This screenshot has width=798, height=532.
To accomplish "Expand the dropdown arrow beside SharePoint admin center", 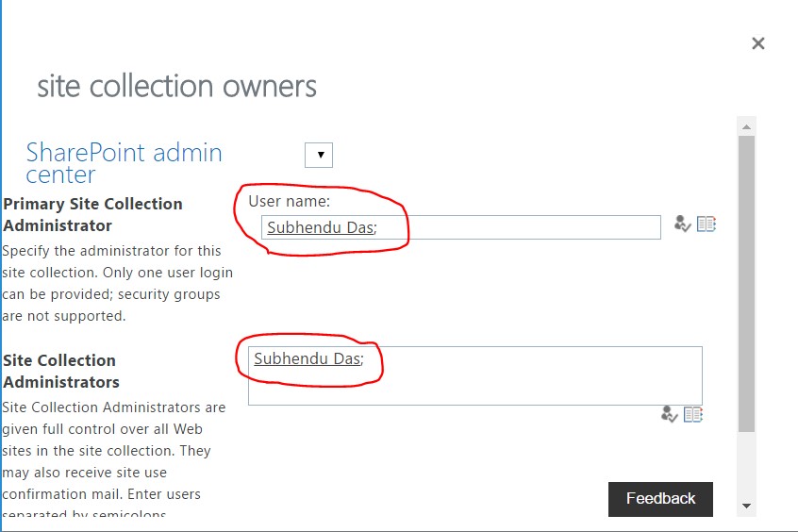I will pyautogui.click(x=319, y=155).
